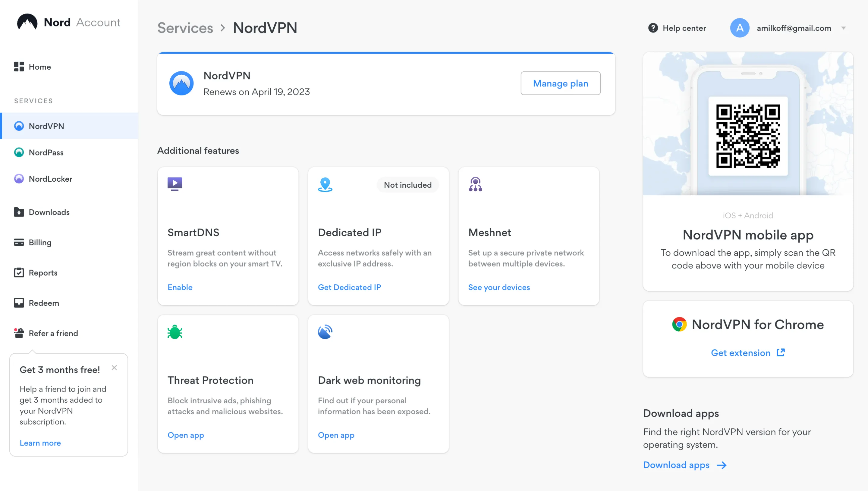Click the Services breadcrumb link
Screen dimensions: 868x491
(185, 28)
